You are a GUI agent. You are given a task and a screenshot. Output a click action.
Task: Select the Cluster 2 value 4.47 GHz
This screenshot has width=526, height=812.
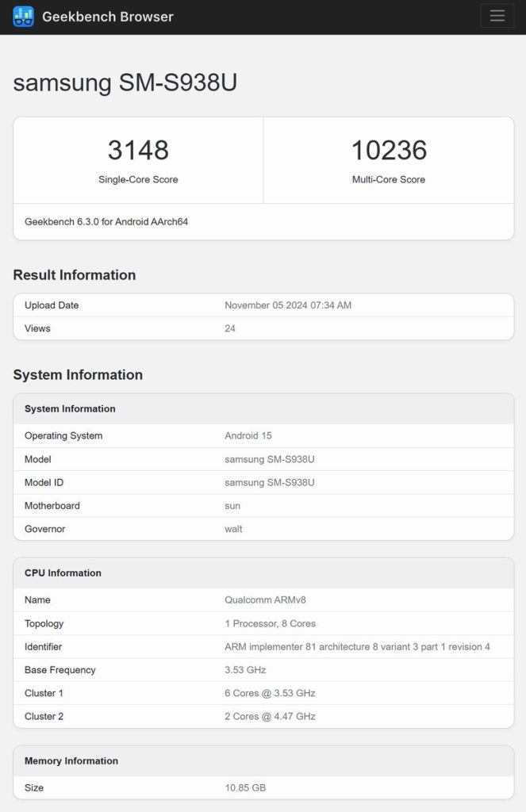(x=270, y=717)
